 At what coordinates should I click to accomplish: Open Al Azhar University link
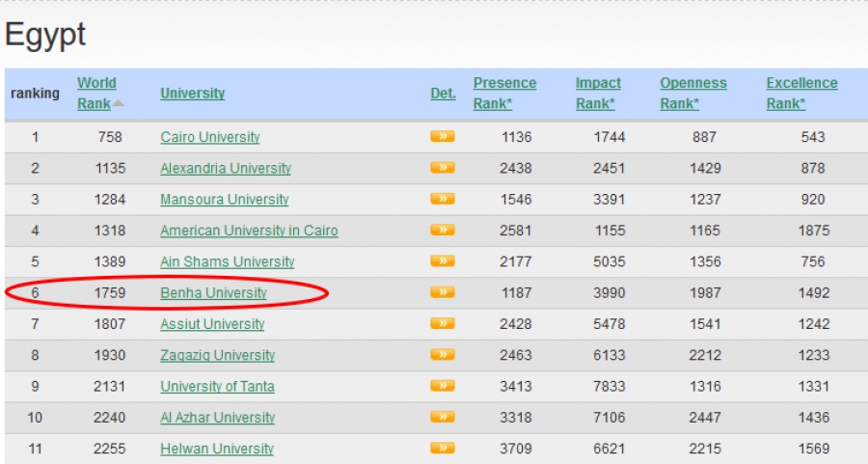coord(218,418)
